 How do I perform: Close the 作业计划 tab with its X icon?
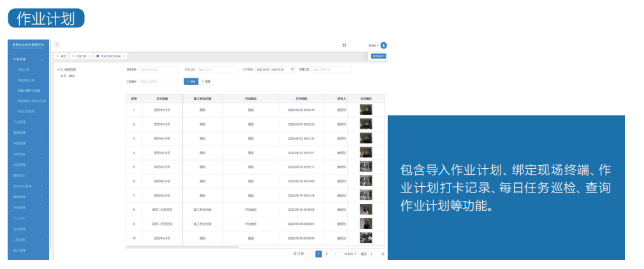coord(90,56)
